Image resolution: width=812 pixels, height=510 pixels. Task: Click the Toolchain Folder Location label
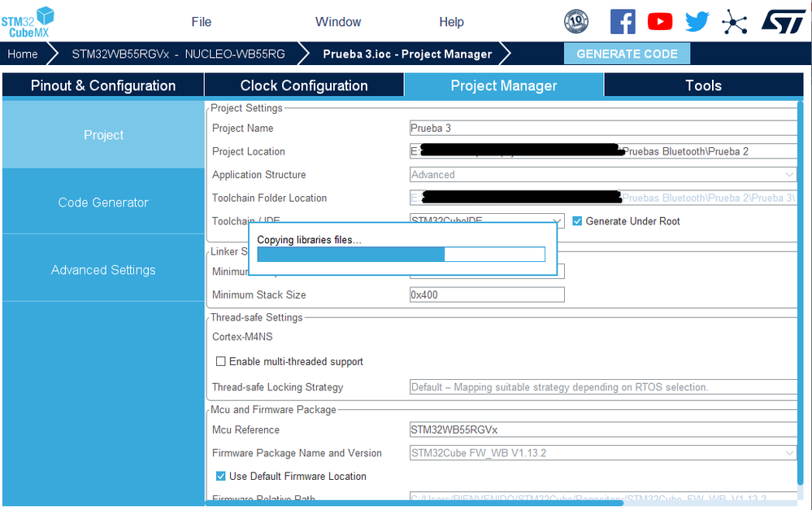coord(269,198)
